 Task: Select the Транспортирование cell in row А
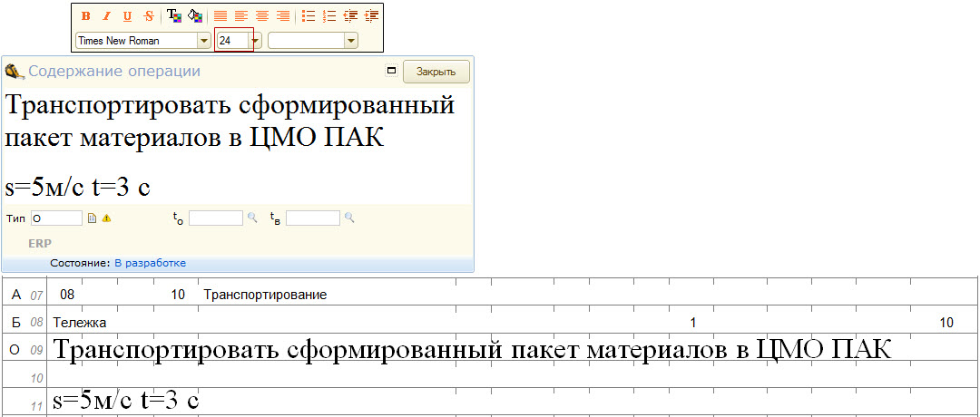click(265, 295)
